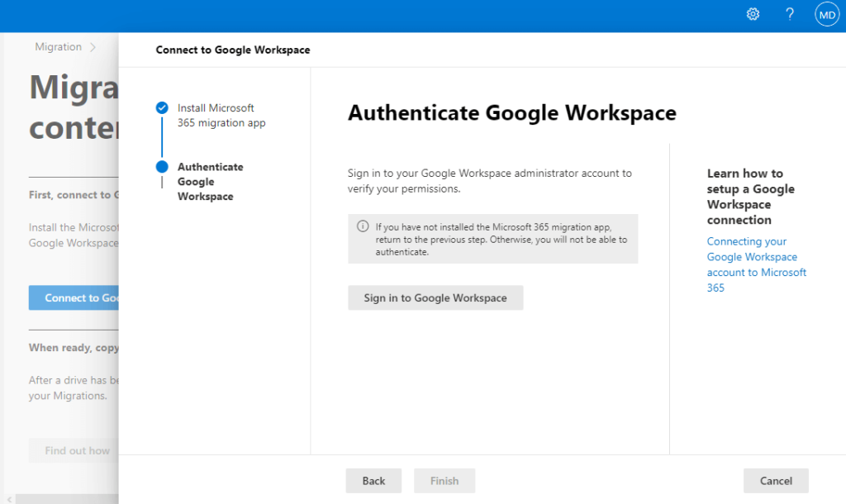
Task: Select the Authenticate Google Workspace step label
Action: tap(211, 181)
